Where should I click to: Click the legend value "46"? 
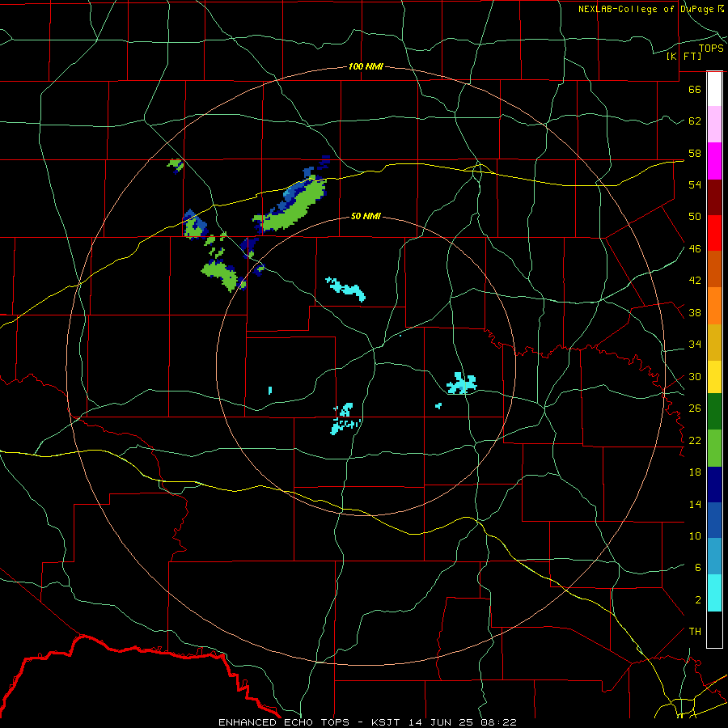pos(695,249)
